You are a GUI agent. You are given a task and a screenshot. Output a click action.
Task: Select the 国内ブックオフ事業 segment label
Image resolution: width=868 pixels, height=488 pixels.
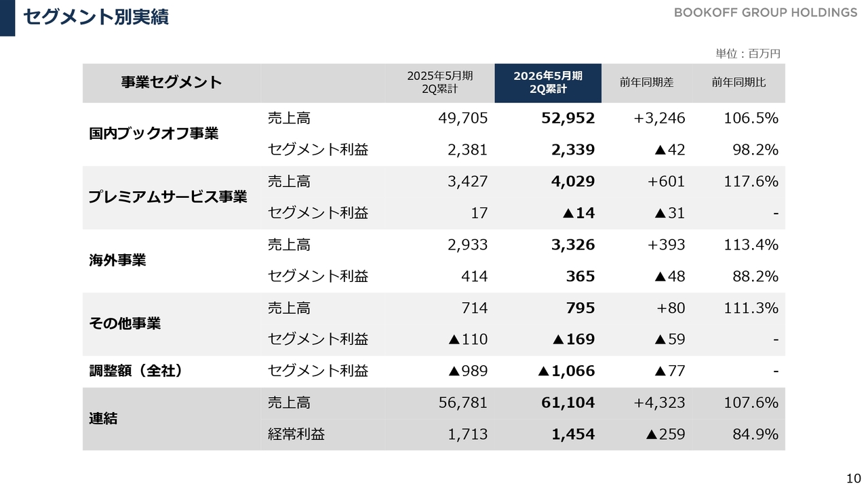154,134
